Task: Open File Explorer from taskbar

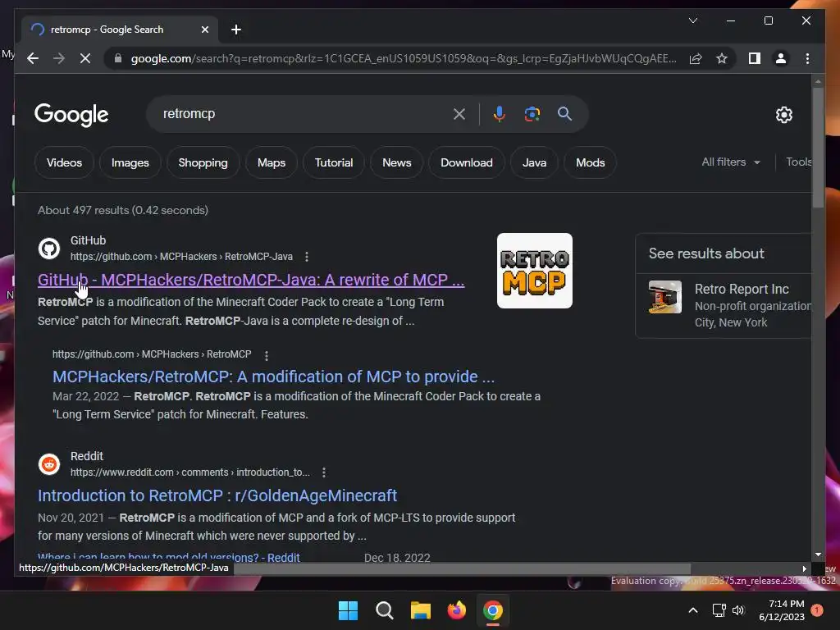Action: (421, 610)
